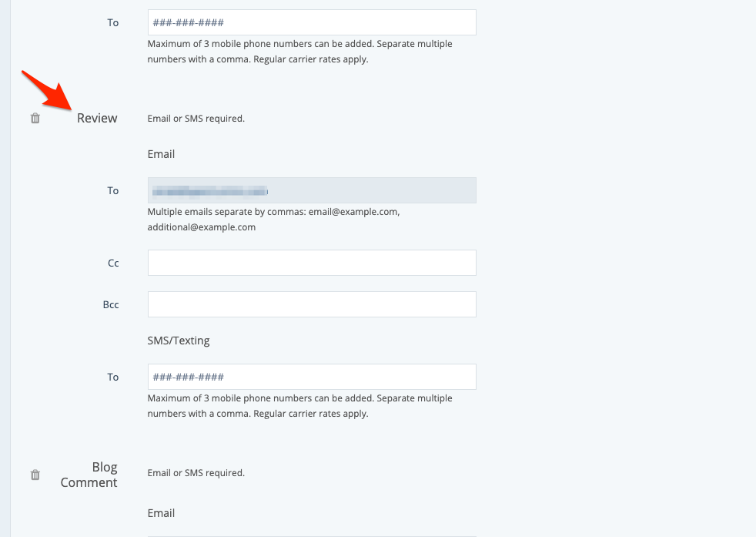Screen dimensions: 756x537
Task: Click the Cc label in Review
Action: (113, 263)
